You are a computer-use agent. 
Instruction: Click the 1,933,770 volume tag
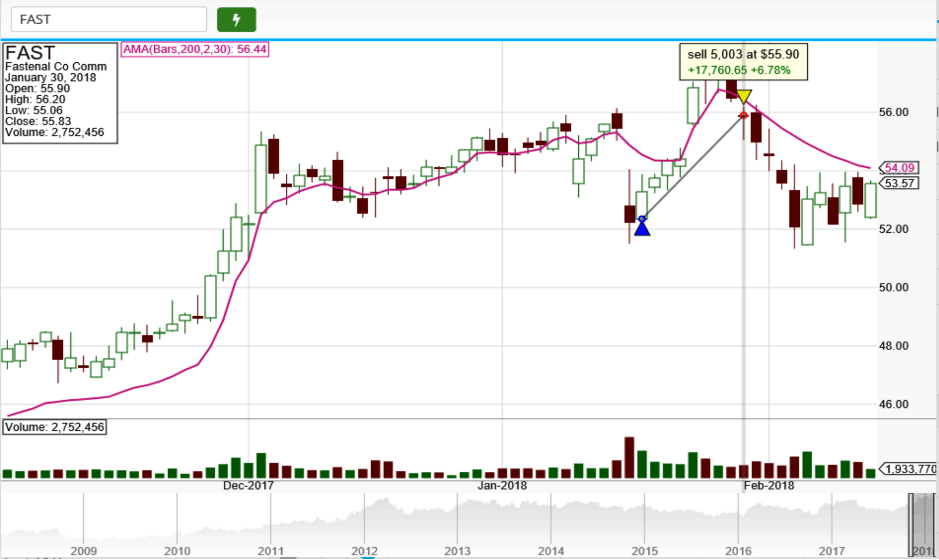coord(909,469)
